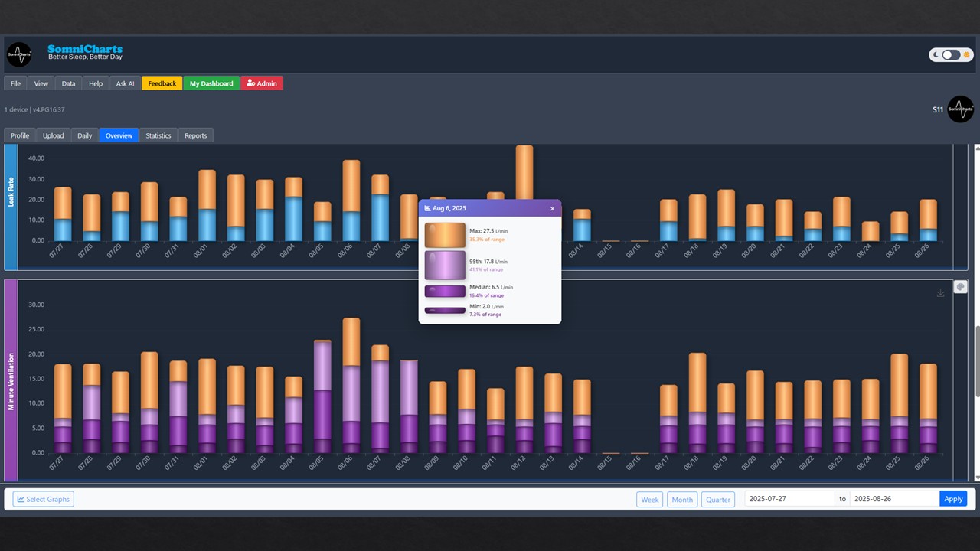The image size is (980, 551).
Task: Click the 08/26 bar in Leak Rate chart
Action: coord(928,220)
